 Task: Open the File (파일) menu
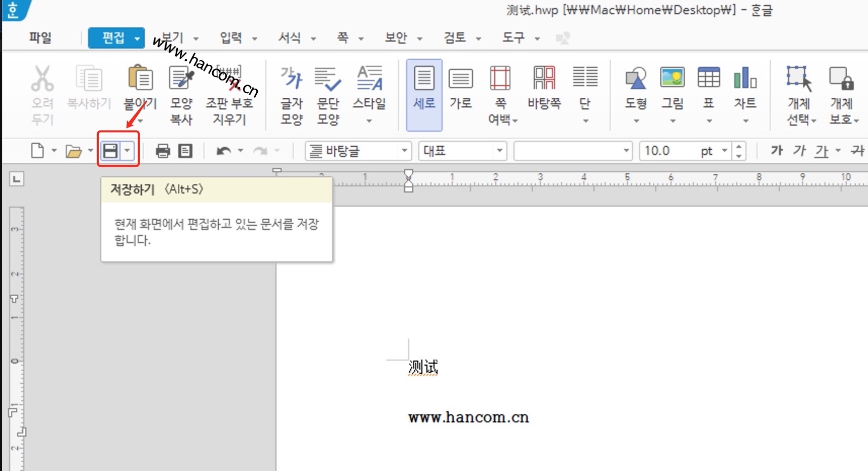click(x=41, y=38)
